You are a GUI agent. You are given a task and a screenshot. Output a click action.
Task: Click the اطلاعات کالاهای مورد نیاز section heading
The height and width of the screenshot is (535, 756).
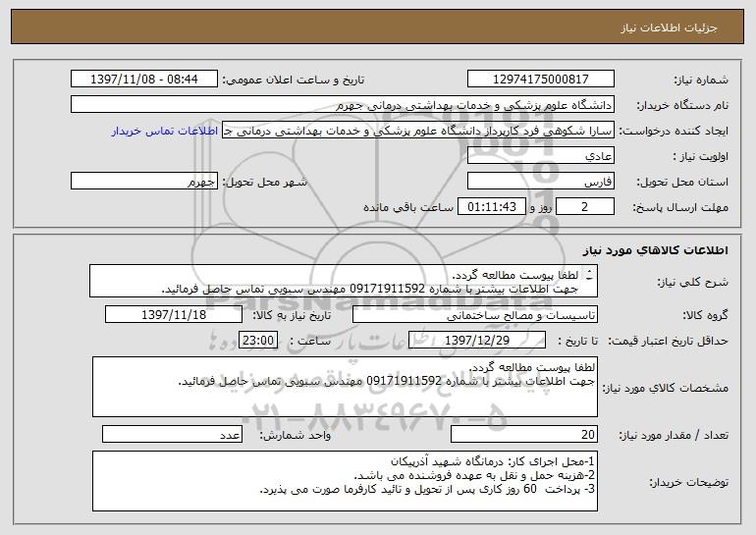pyautogui.click(x=656, y=250)
